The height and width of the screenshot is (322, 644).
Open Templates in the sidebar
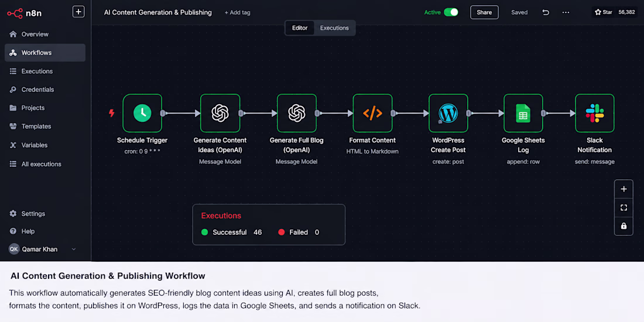tap(45, 126)
